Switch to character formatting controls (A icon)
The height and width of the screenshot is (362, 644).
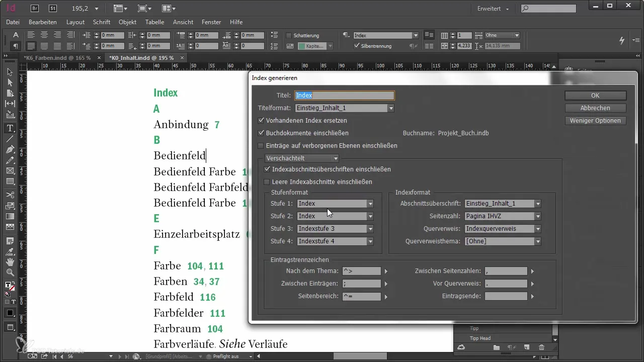pos(16,35)
